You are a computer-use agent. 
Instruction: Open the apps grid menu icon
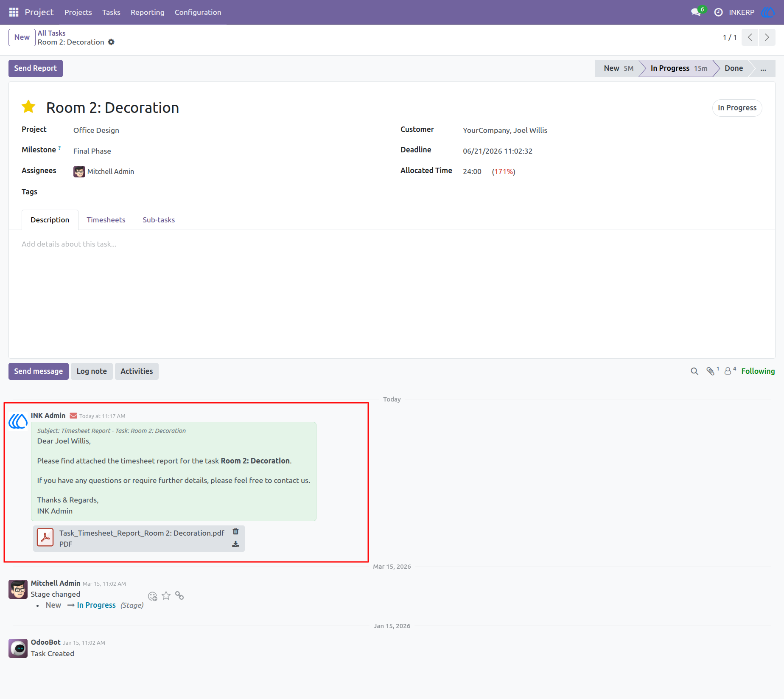point(14,12)
